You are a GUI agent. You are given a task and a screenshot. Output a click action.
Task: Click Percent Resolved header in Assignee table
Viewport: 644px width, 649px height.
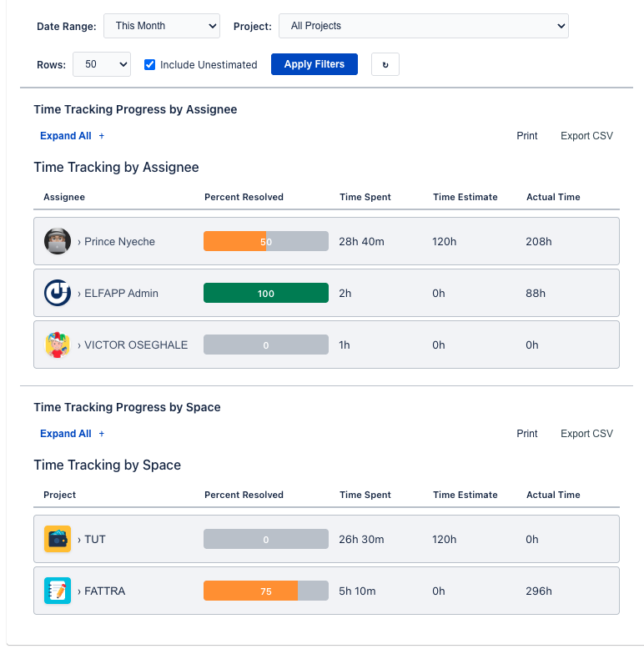[244, 197]
